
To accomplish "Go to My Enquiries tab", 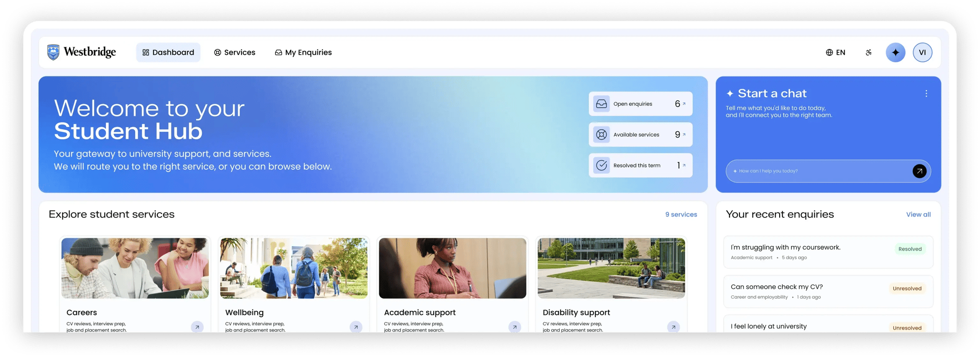I will pos(303,52).
